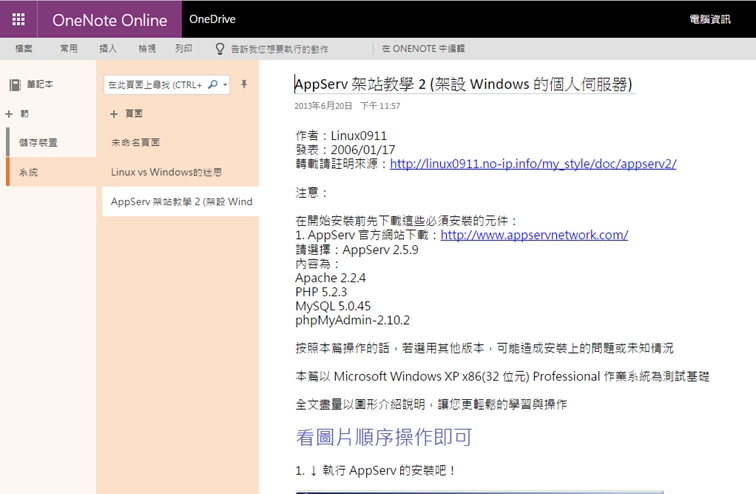
Task: Click the line MySQL 5.0.45
Action: 333,306
